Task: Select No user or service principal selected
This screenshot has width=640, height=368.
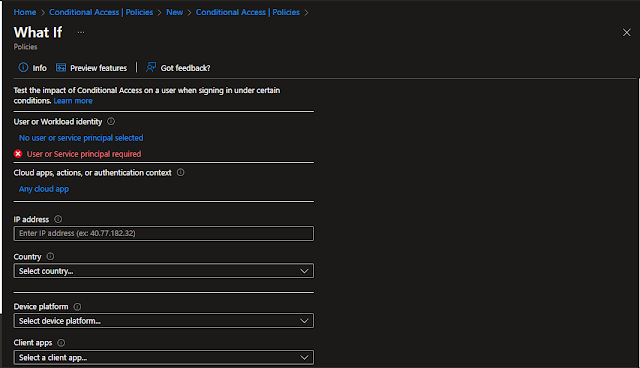Action: (81, 138)
